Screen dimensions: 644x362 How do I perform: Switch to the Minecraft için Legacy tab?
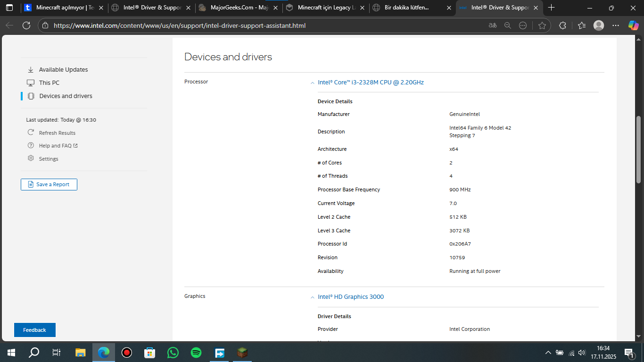click(325, 8)
